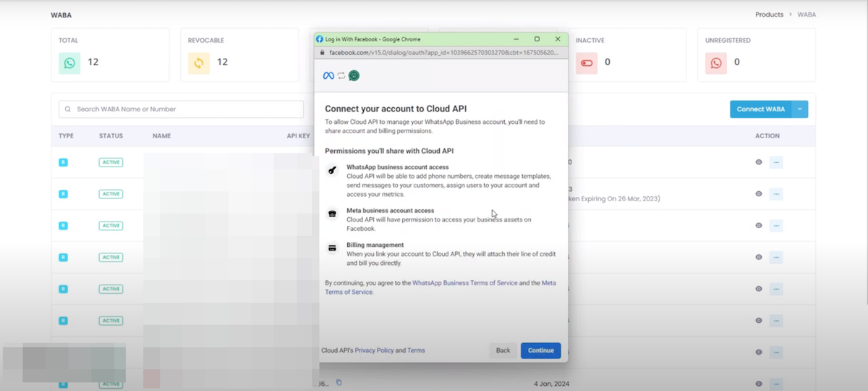Click eye icon in Token Expiring 26 Mar row

point(759,193)
